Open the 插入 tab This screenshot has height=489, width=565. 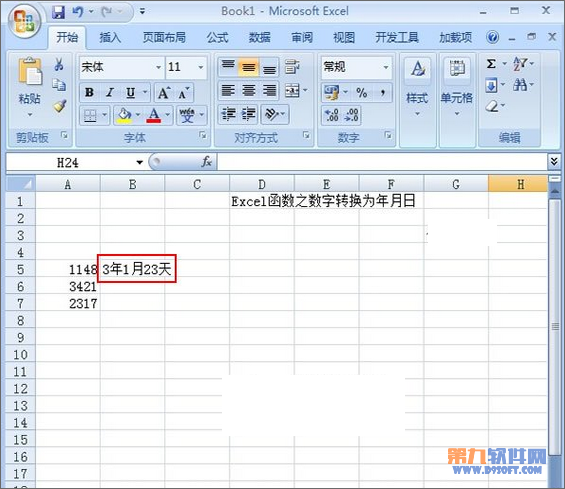[x=110, y=37]
